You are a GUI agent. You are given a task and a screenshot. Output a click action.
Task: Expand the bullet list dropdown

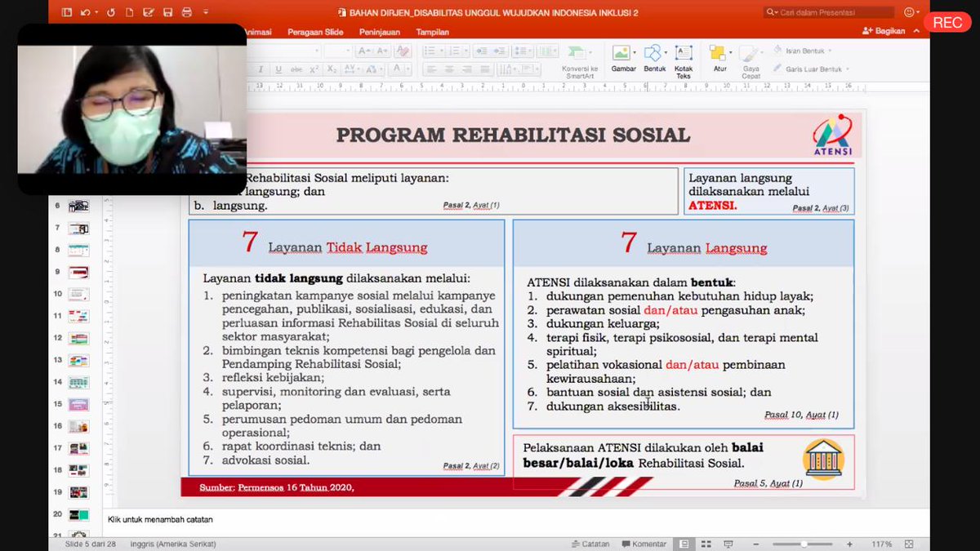tap(442, 51)
